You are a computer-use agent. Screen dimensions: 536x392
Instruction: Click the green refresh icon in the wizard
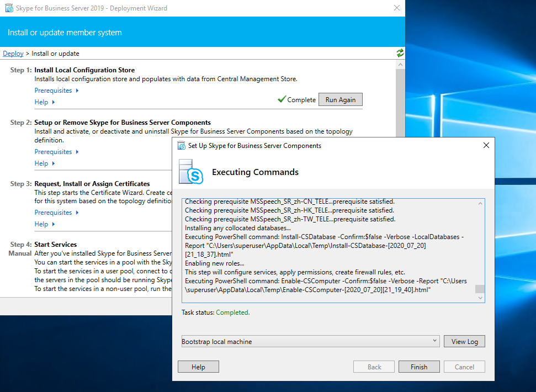[400, 53]
